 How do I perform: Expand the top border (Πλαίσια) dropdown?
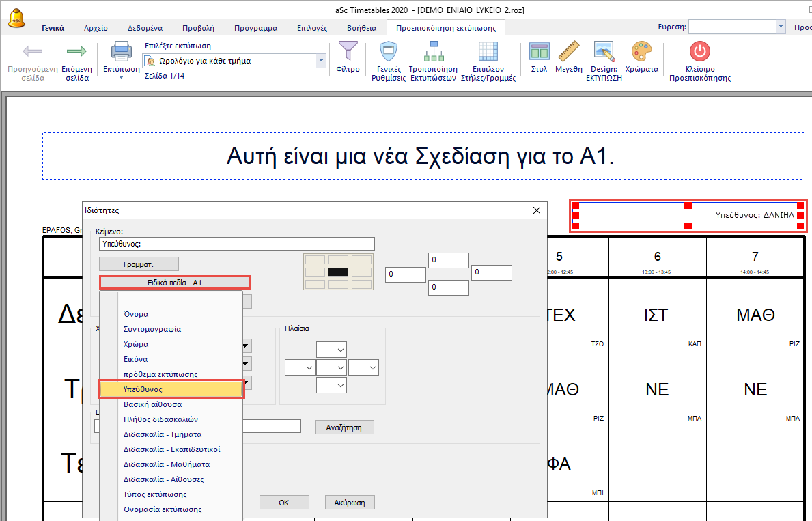[x=331, y=350]
